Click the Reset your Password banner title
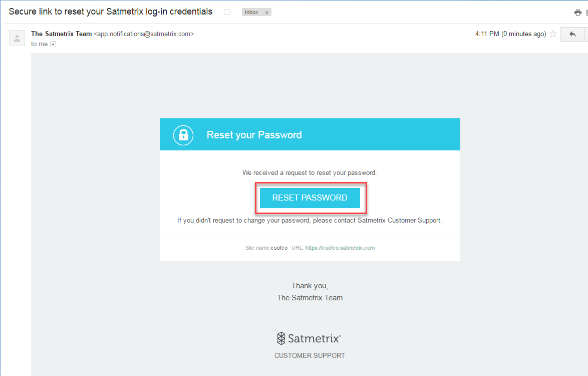 coord(254,135)
